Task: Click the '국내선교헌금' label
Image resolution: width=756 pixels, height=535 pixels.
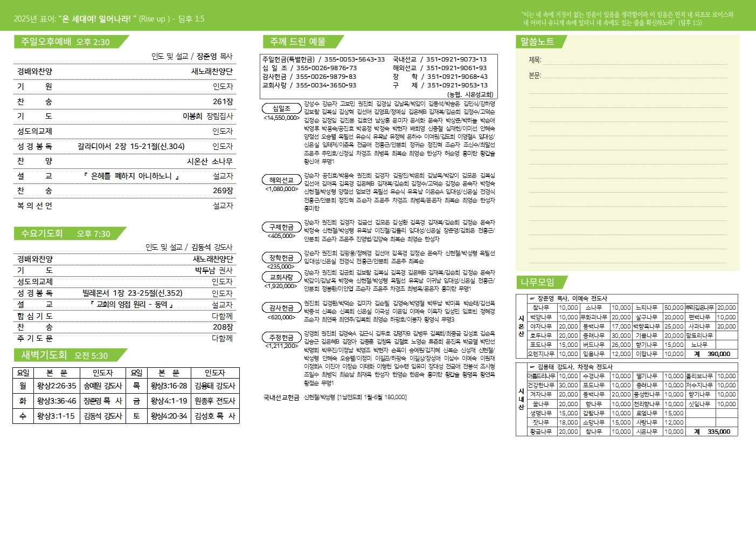Action: click(281, 397)
